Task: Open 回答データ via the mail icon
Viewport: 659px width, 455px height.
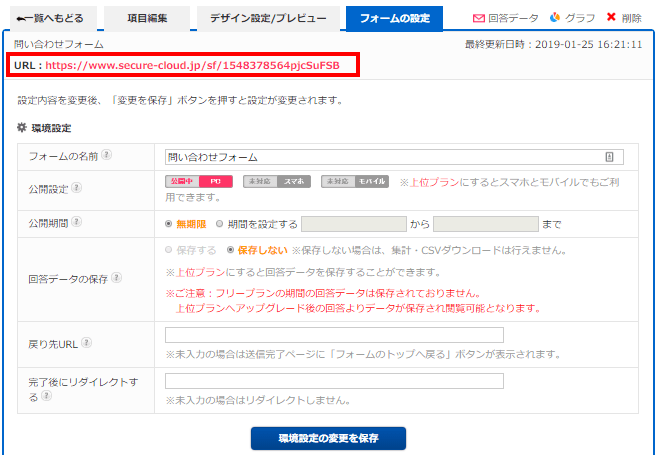Action: pyautogui.click(x=479, y=18)
